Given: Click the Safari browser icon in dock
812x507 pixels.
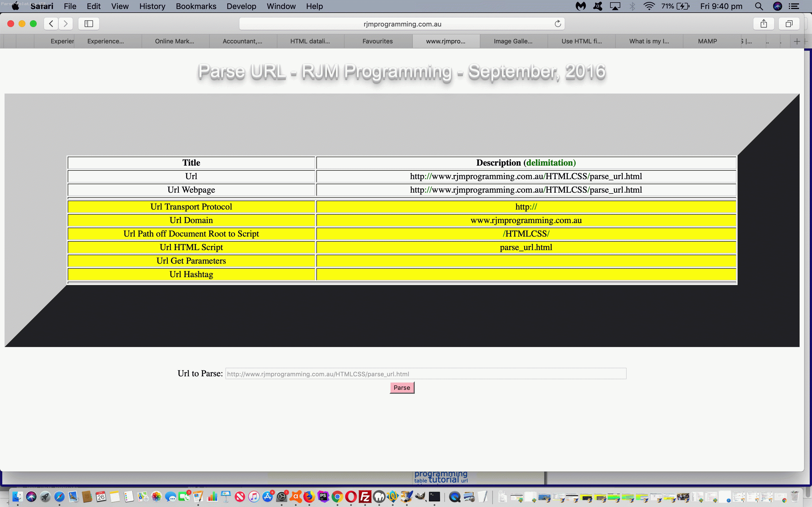Looking at the screenshot, I should (58, 497).
